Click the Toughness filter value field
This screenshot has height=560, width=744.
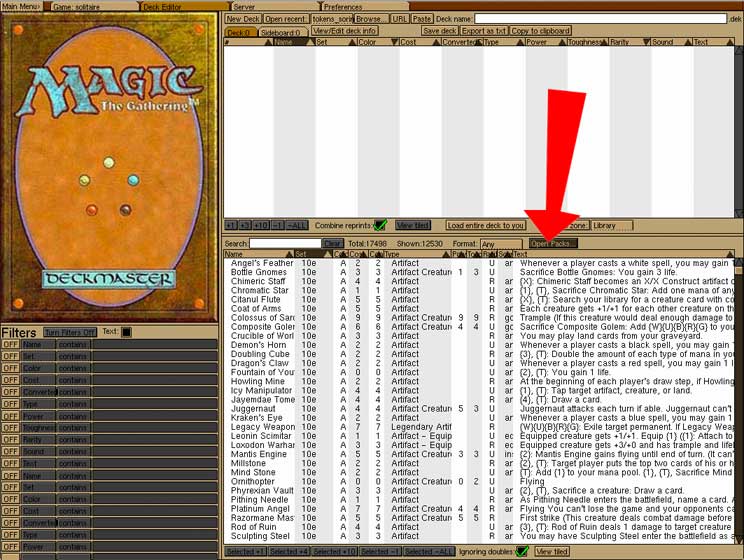(155, 428)
